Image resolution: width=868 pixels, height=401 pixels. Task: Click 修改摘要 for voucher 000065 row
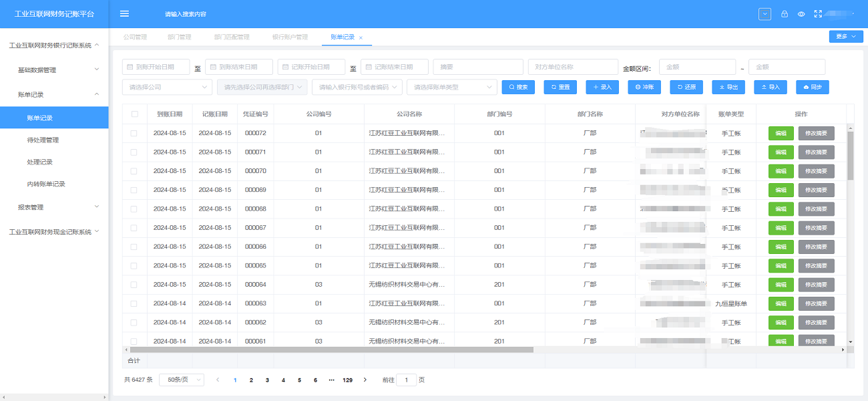point(816,266)
